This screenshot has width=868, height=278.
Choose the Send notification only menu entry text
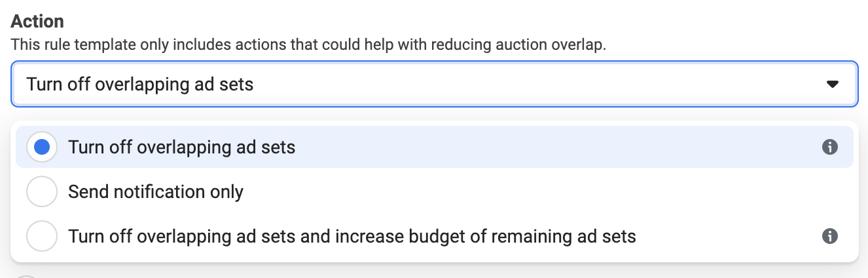pos(156,192)
